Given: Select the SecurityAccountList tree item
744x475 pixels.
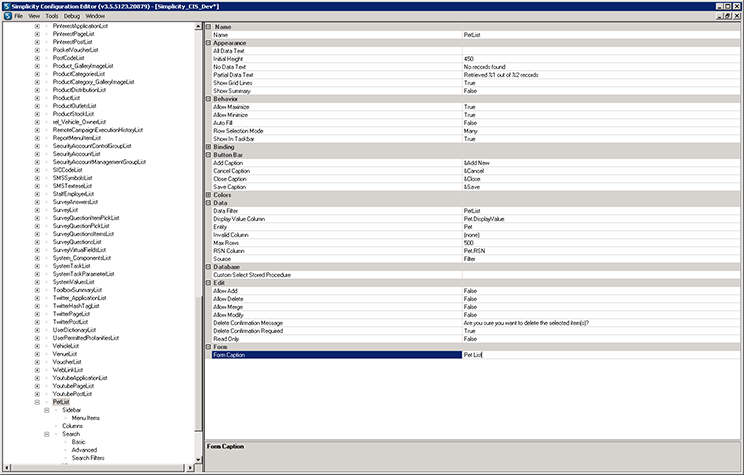Looking at the screenshot, I should (x=76, y=154).
